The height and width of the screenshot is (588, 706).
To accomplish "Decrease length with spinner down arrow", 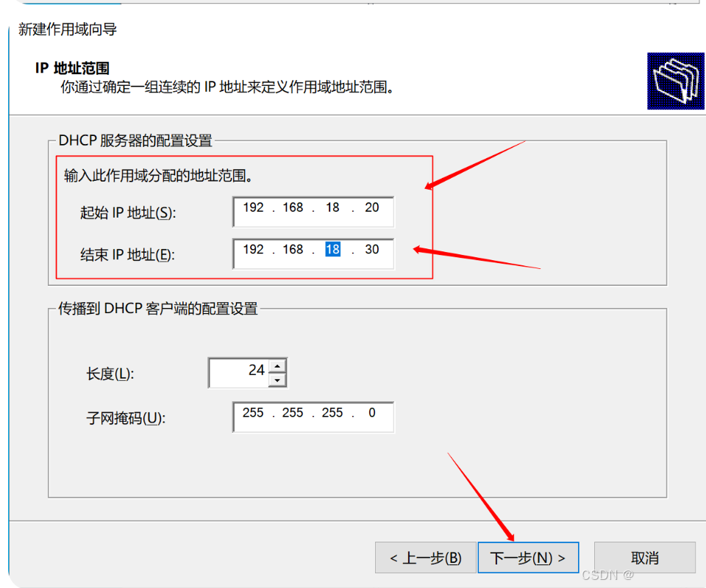I will (x=277, y=380).
